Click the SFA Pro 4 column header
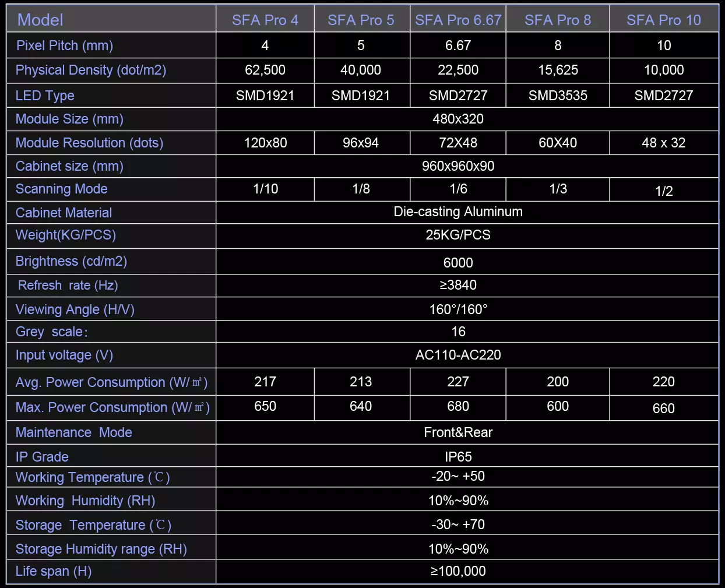725x588 pixels. point(265,20)
